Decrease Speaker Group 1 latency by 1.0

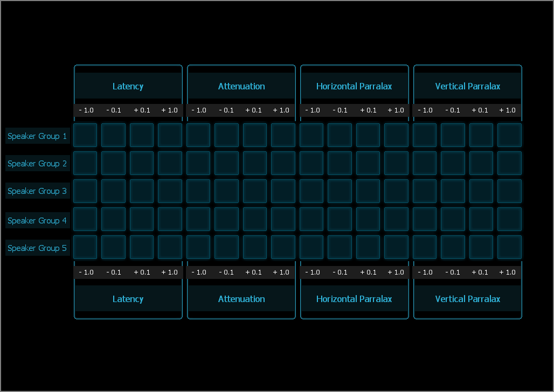(85, 135)
